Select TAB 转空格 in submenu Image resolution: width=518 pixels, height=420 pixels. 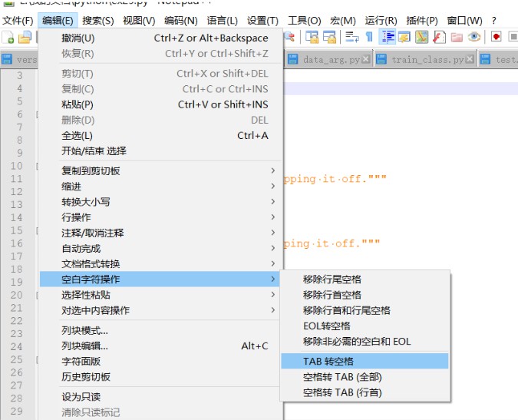(x=365, y=361)
